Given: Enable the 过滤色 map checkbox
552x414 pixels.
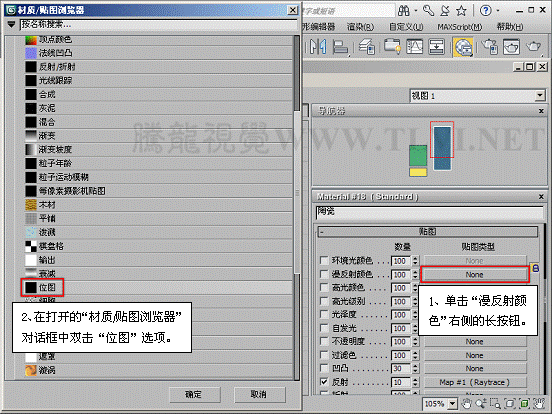Looking at the screenshot, I should pyautogui.click(x=324, y=355).
